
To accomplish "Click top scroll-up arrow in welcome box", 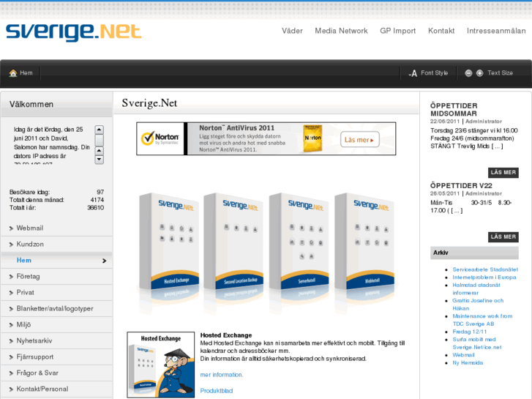I will click(99, 130).
